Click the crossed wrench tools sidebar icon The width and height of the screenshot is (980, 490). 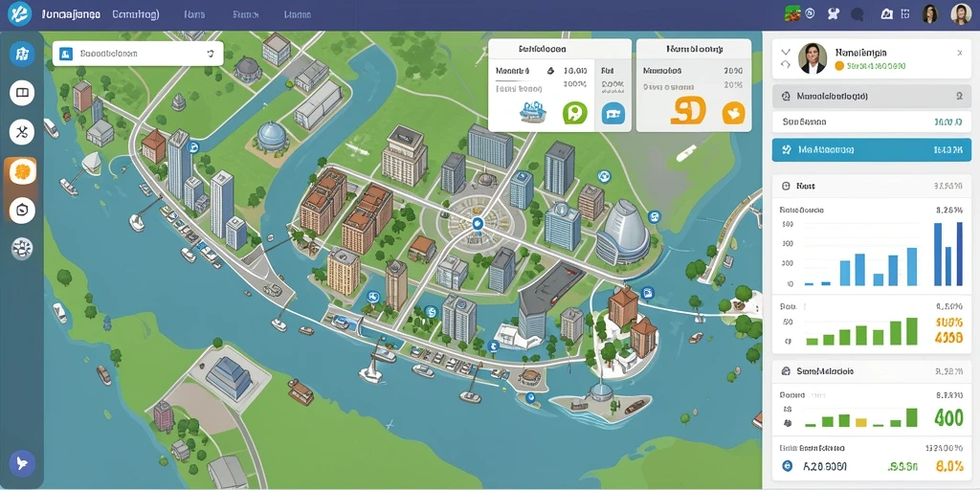22,132
